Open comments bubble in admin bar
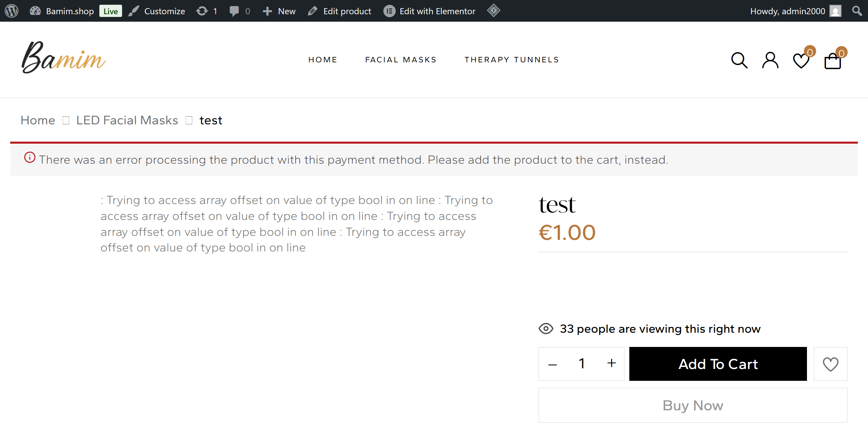868x433 pixels. (240, 11)
